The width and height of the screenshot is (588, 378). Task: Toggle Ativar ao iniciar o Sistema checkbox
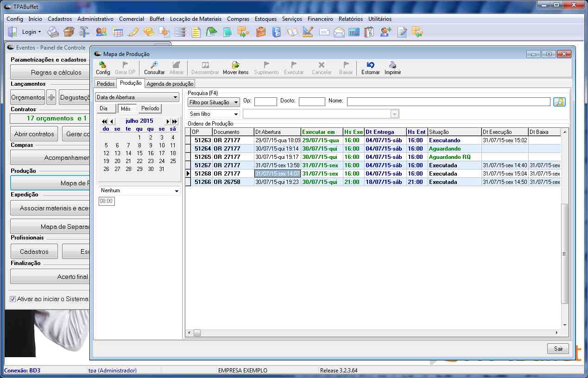(13, 299)
